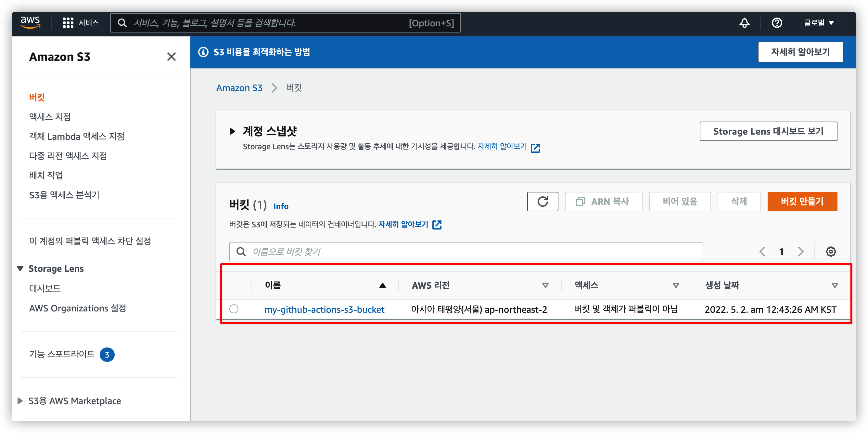This screenshot has width=868, height=433.
Task: Expand S3 AWS Marketplace section
Action: (20, 400)
